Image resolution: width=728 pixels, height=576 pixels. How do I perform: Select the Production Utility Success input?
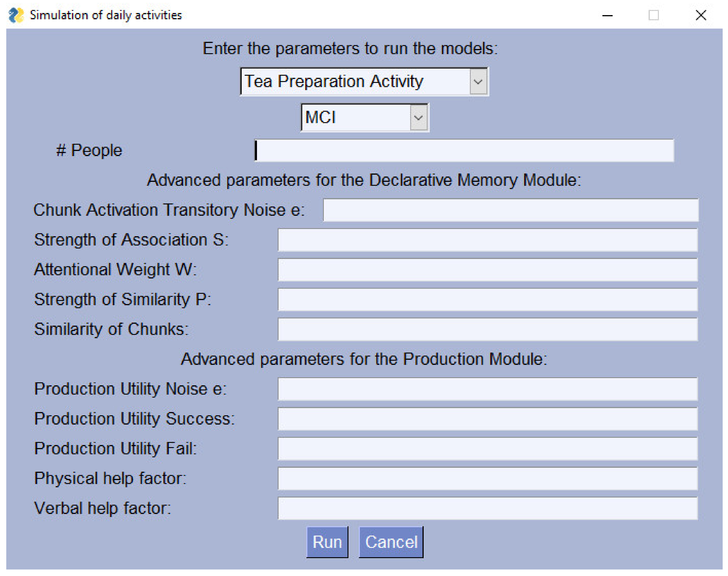pyautogui.click(x=487, y=419)
